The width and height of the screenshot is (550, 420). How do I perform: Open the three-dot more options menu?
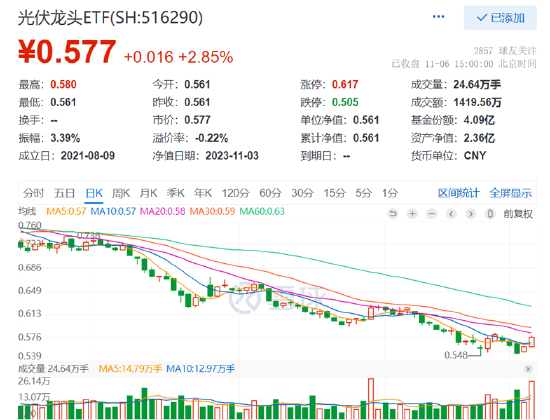tap(438, 16)
